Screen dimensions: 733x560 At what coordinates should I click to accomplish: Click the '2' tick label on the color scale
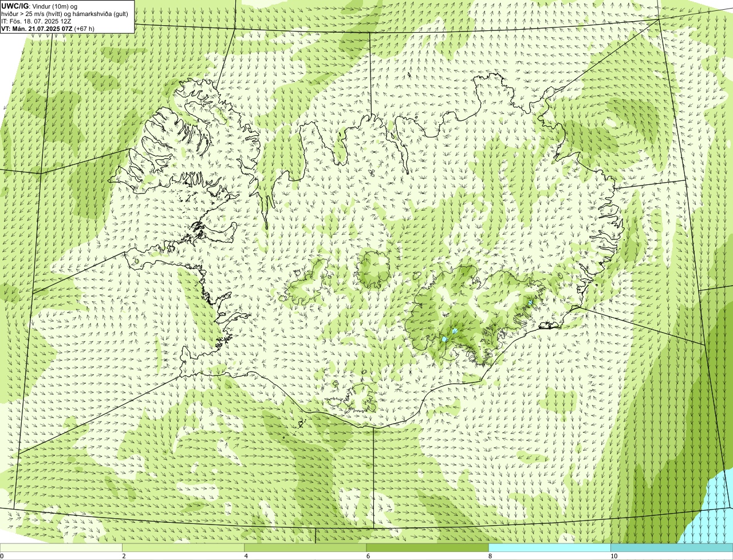(124, 556)
